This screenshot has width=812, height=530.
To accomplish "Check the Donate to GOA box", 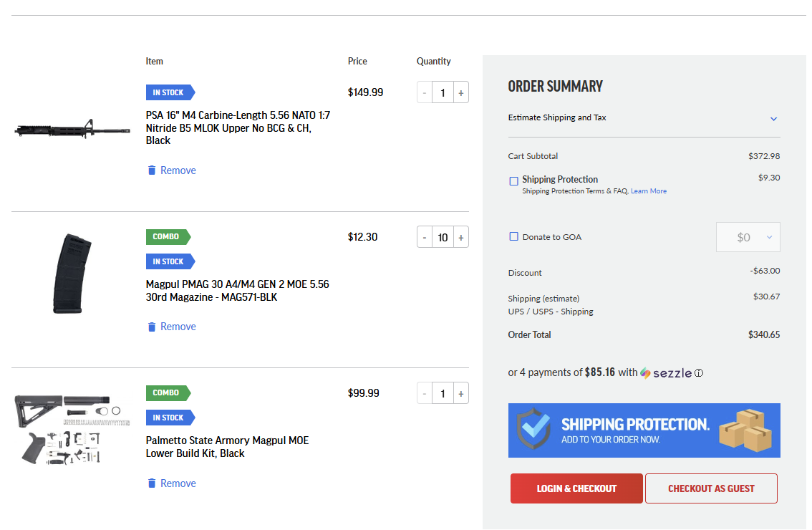I will click(513, 237).
